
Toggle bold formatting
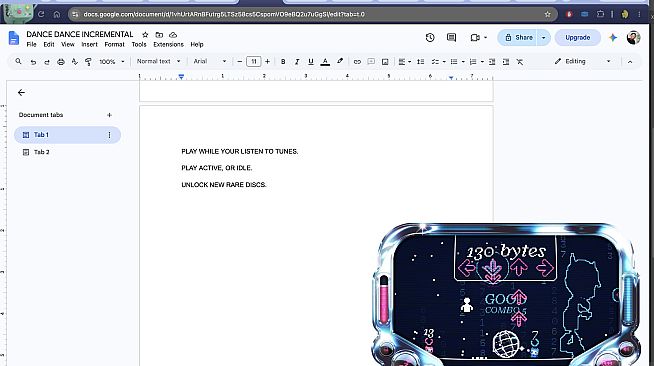283,62
